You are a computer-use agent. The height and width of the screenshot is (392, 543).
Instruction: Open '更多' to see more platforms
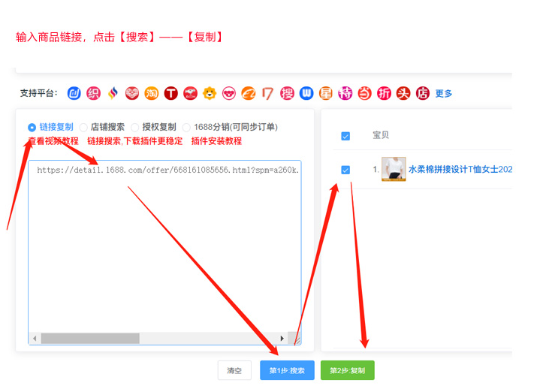[x=444, y=94]
